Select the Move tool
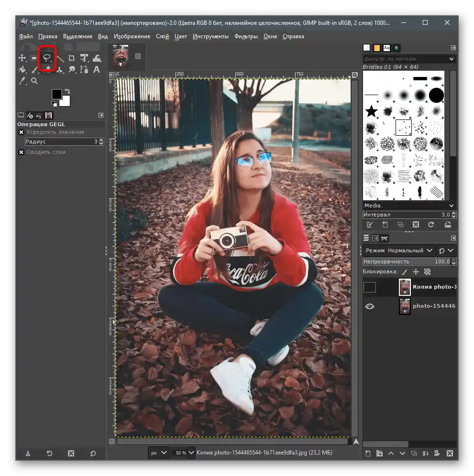 coord(22,58)
